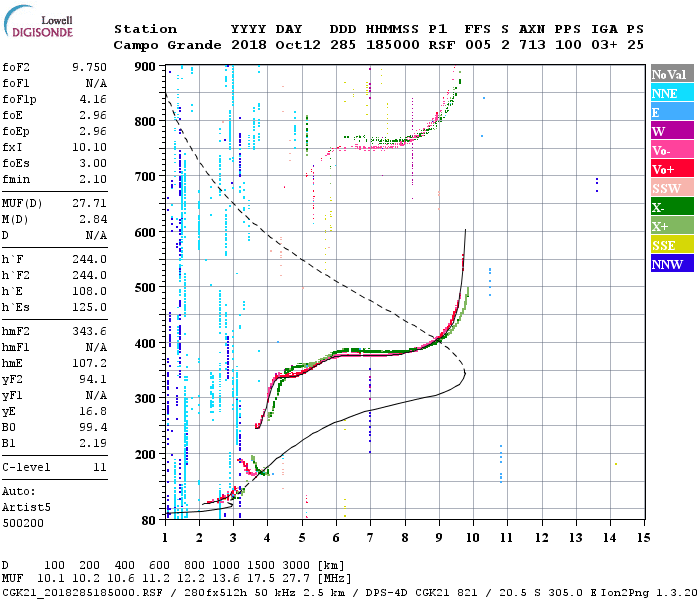
Task: Click the M(D) value 2.84
Action: [x=93, y=220]
